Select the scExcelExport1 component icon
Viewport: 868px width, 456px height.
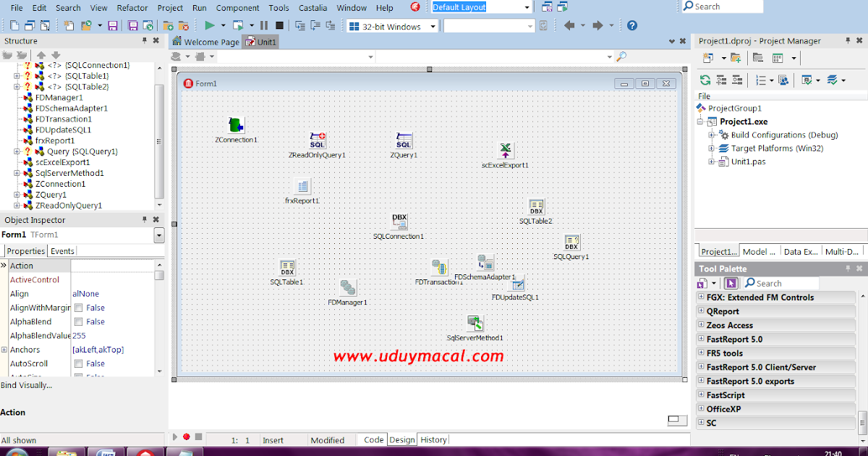coord(506,151)
